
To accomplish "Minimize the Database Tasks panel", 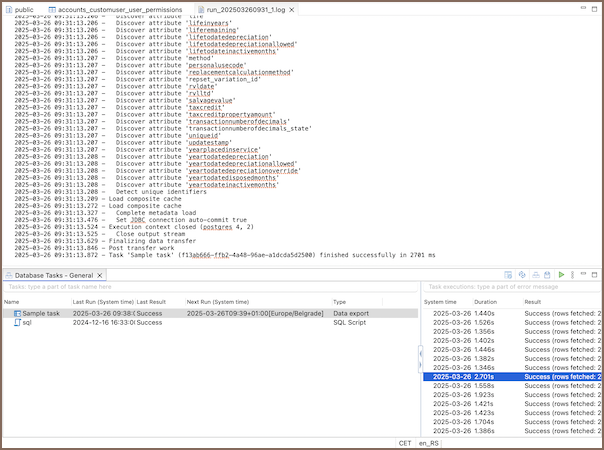I will tap(585, 274).
